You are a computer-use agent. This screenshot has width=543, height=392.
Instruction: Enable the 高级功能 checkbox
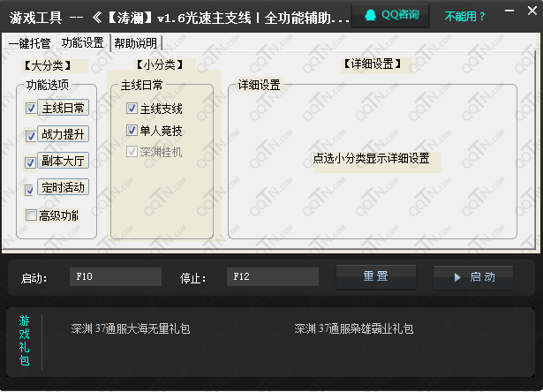(x=32, y=215)
